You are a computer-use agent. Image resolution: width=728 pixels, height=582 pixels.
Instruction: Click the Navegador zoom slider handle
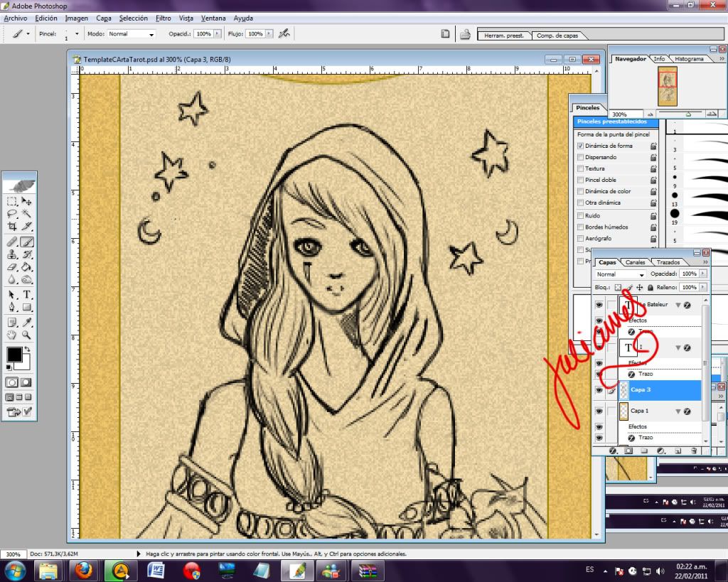tap(688, 114)
